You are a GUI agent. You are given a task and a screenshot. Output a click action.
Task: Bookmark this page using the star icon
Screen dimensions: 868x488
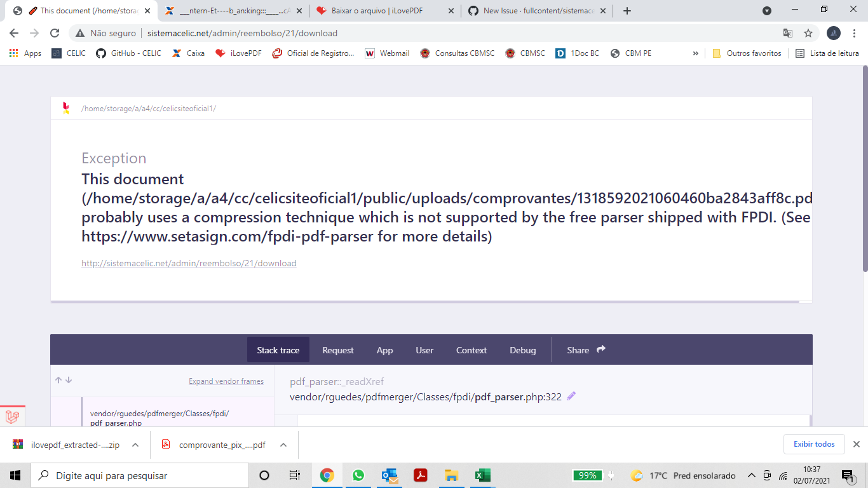pyautogui.click(x=808, y=32)
